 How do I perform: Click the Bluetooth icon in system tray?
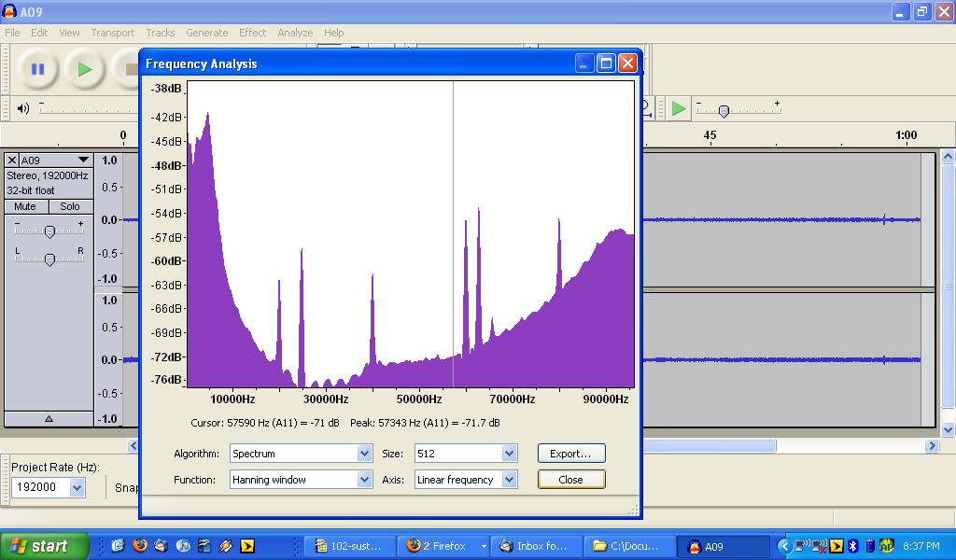point(853,546)
